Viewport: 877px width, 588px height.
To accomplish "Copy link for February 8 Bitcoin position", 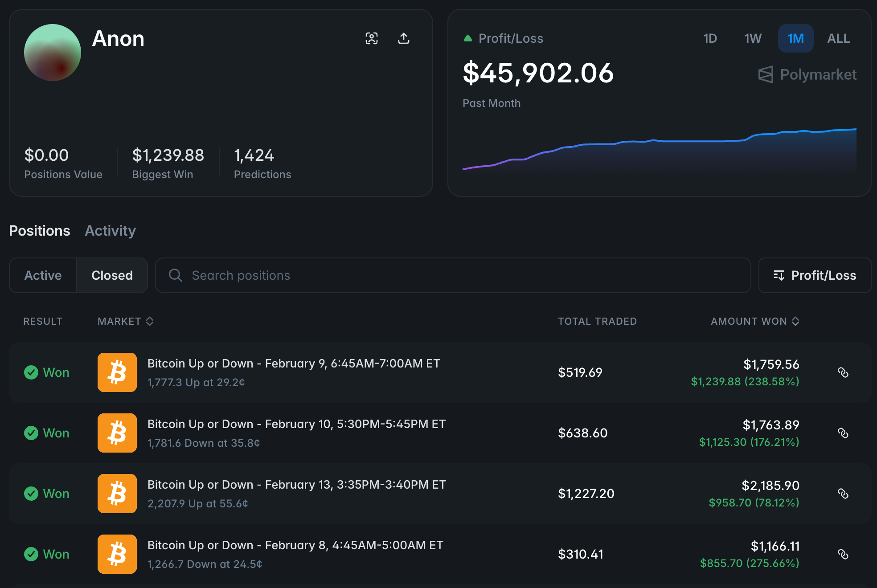I will (x=843, y=554).
